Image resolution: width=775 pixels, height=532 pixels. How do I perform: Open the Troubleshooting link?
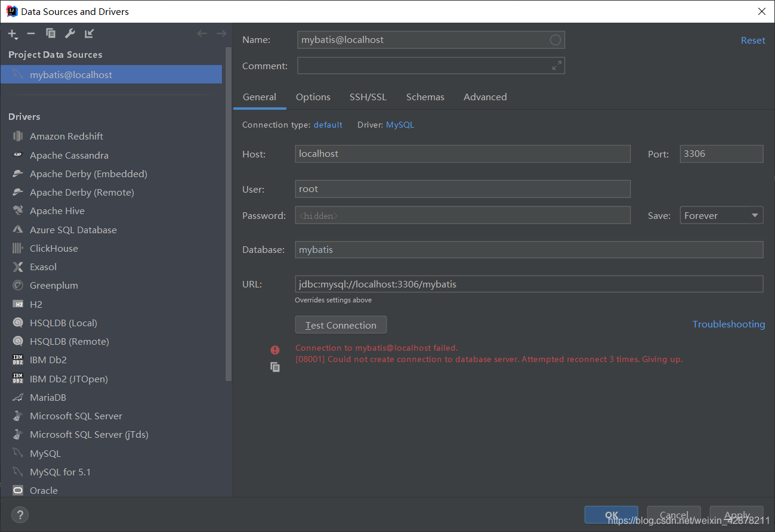728,324
